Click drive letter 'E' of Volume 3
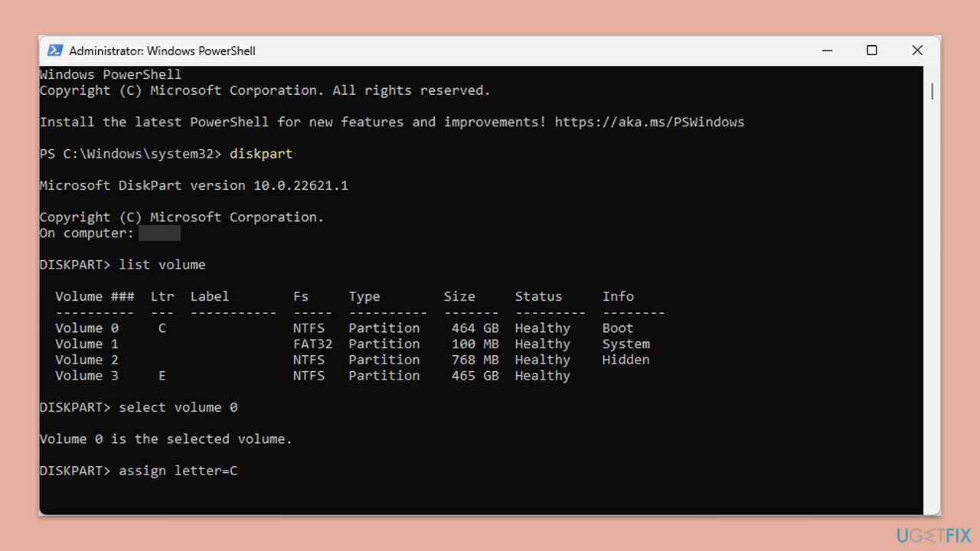Image resolution: width=980 pixels, height=551 pixels. (x=162, y=376)
